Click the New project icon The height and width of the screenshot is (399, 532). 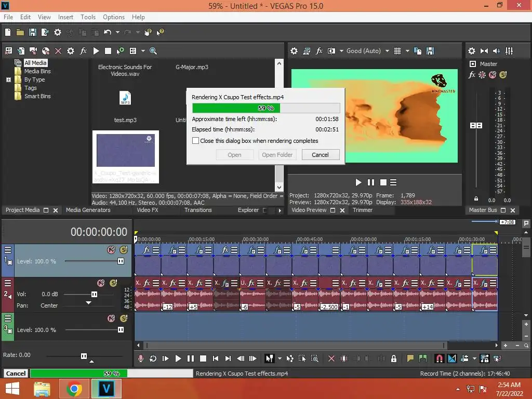8,32
